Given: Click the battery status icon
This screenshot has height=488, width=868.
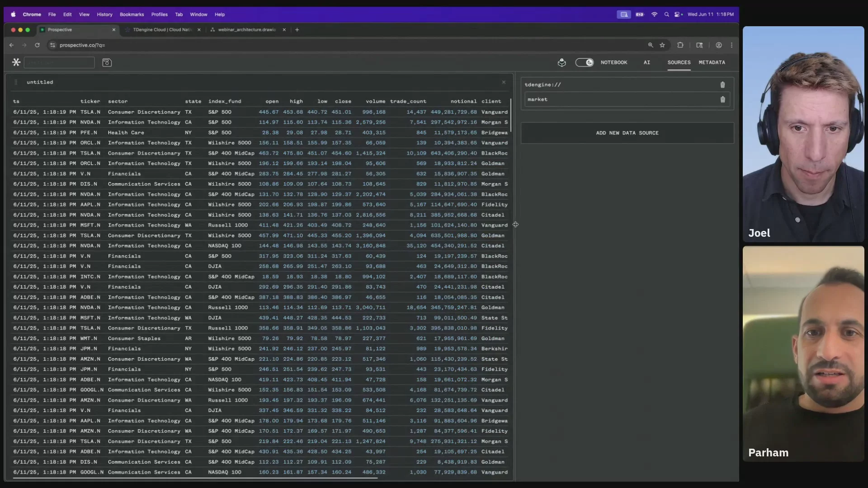Looking at the screenshot, I should [x=639, y=14].
